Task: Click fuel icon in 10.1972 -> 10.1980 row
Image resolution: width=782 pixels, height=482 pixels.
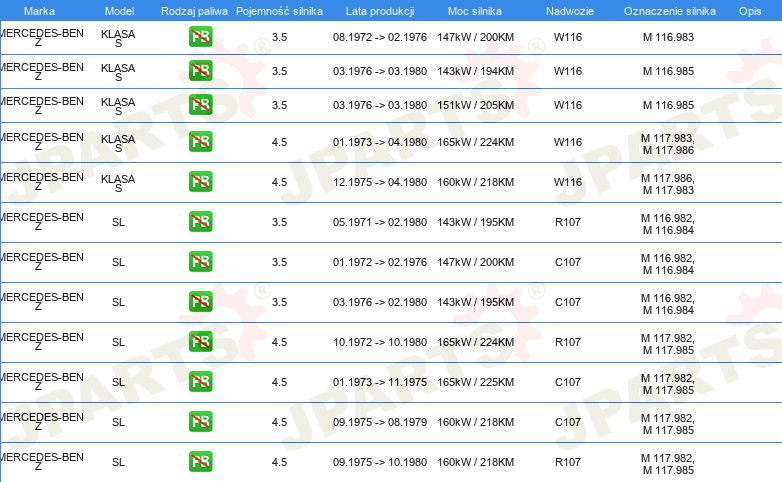Action: tap(200, 341)
